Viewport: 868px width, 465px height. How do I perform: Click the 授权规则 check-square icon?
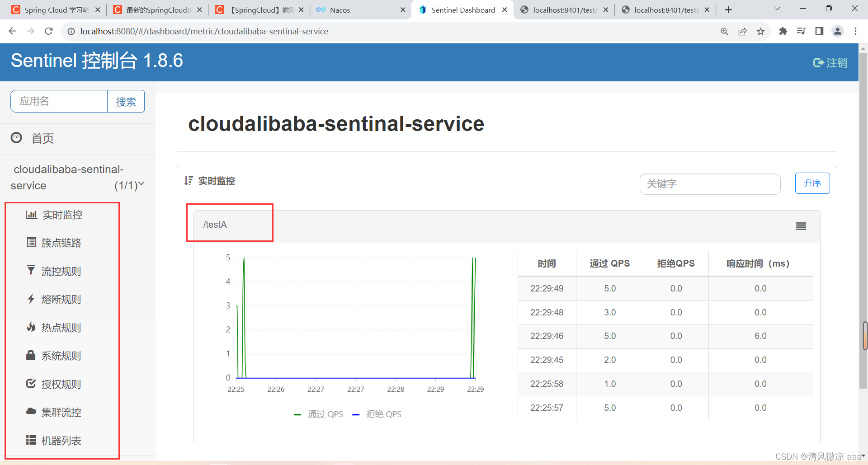click(31, 384)
